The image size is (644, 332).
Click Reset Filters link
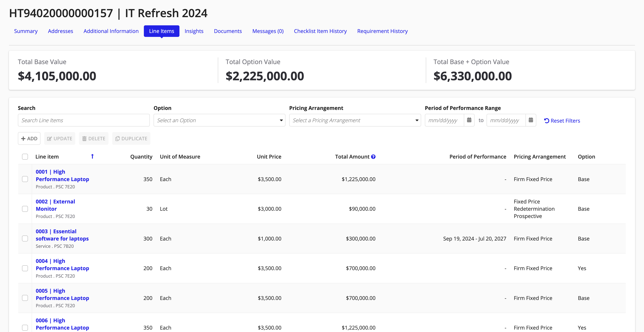pos(562,121)
